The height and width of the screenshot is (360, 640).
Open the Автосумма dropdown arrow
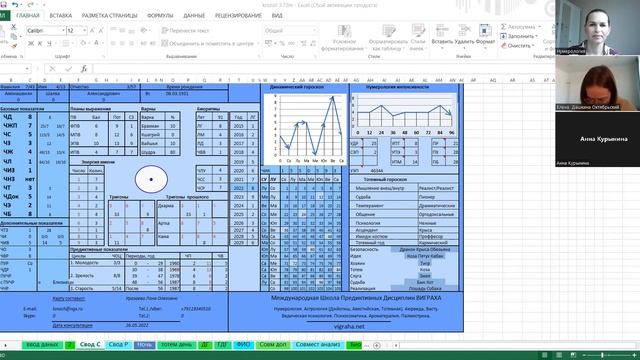click(x=540, y=27)
